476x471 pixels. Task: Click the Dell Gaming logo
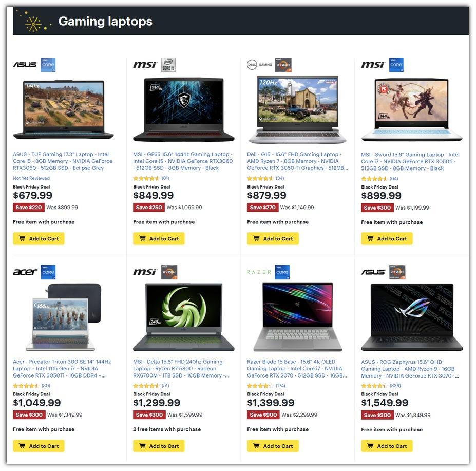(259, 65)
